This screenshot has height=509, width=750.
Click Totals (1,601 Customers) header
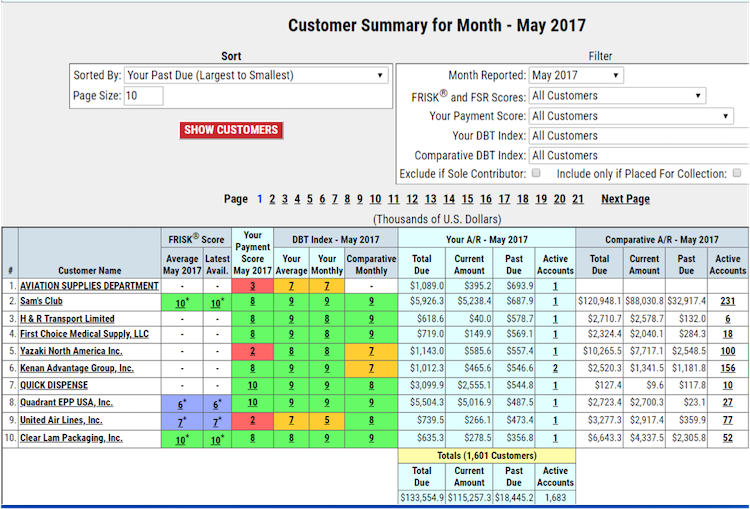click(x=486, y=456)
